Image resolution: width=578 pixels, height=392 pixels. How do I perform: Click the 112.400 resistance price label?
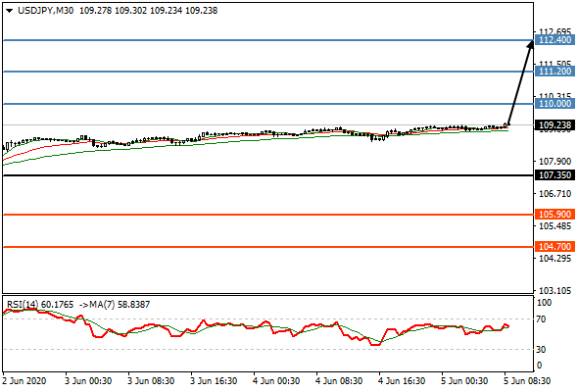pyautogui.click(x=554, y=40)
